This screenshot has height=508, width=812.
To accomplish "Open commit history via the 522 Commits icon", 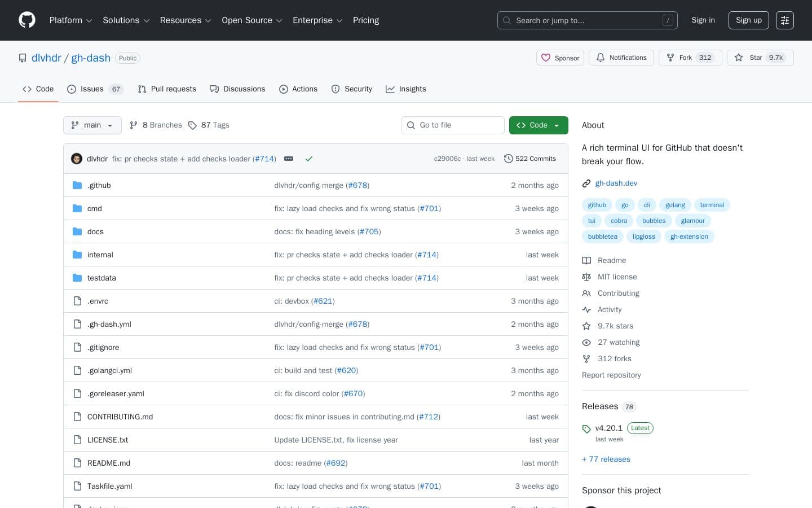I will coord(509,159).
